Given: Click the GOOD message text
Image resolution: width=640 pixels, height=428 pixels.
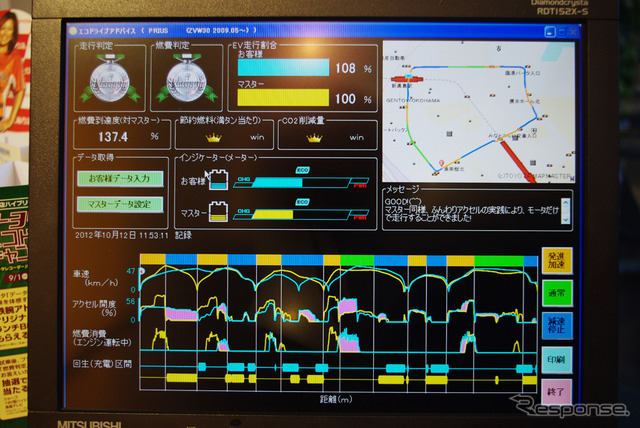Looking at the screenshot, I should (x=472, y=210).
